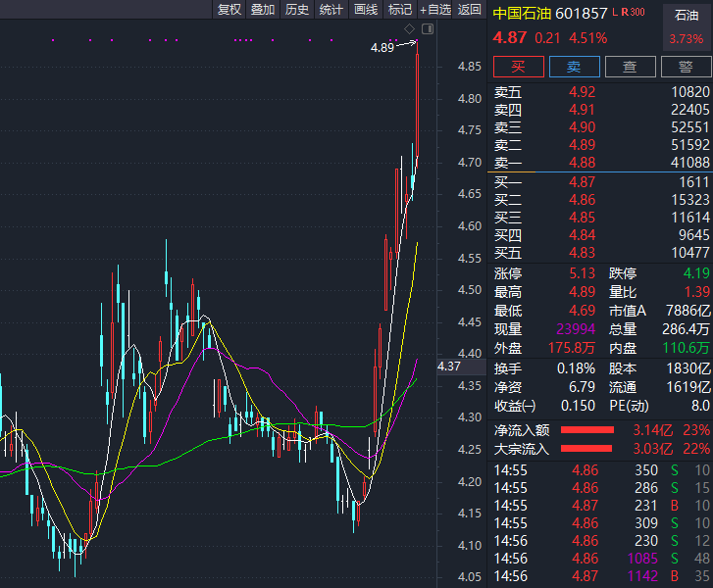The width and height of the screenshot is (713, 588).
Task: Click the 跌停 limit-down price 4.19
Action: 696,273
